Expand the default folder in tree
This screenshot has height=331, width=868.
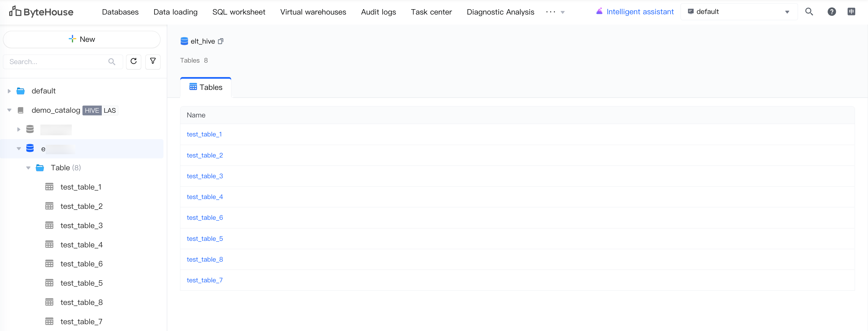pos(9,91)
